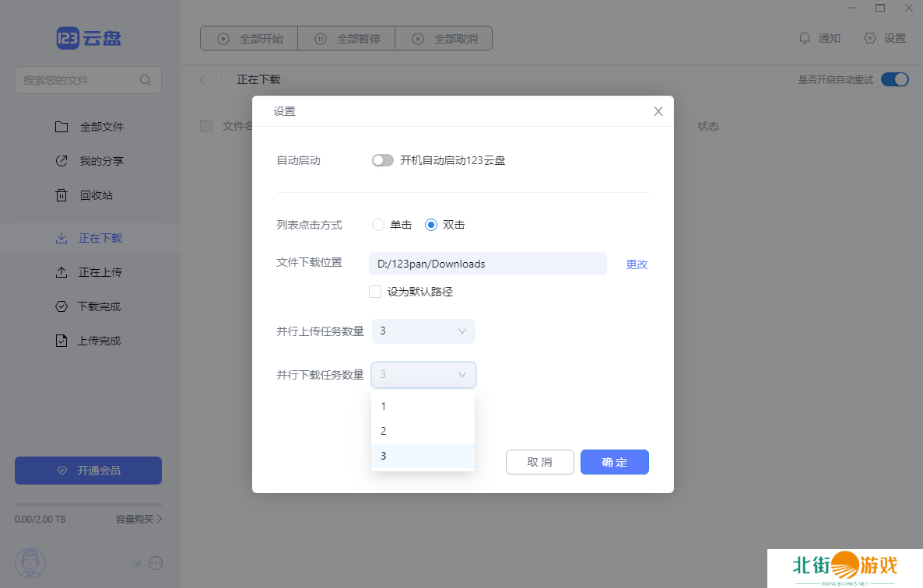The image size is (923, 588).
Task: Open the notification bell icon
Action: [x=805, y=38]
